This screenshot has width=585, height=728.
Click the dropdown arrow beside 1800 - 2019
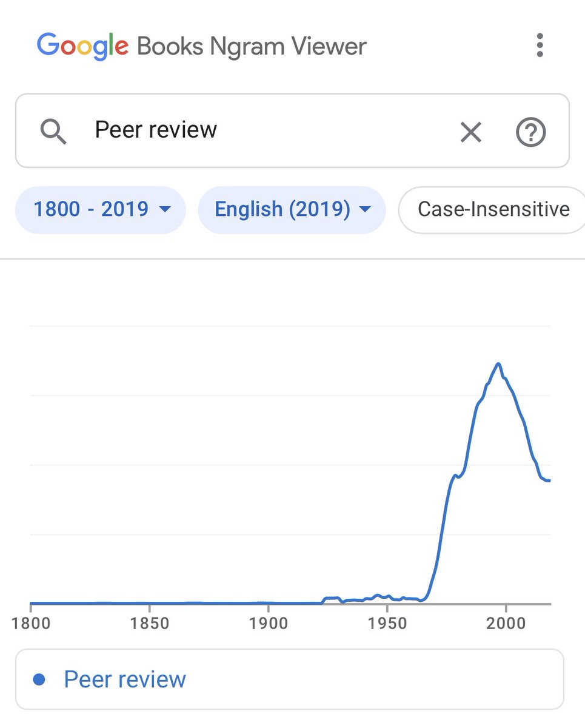coord(164,210)
